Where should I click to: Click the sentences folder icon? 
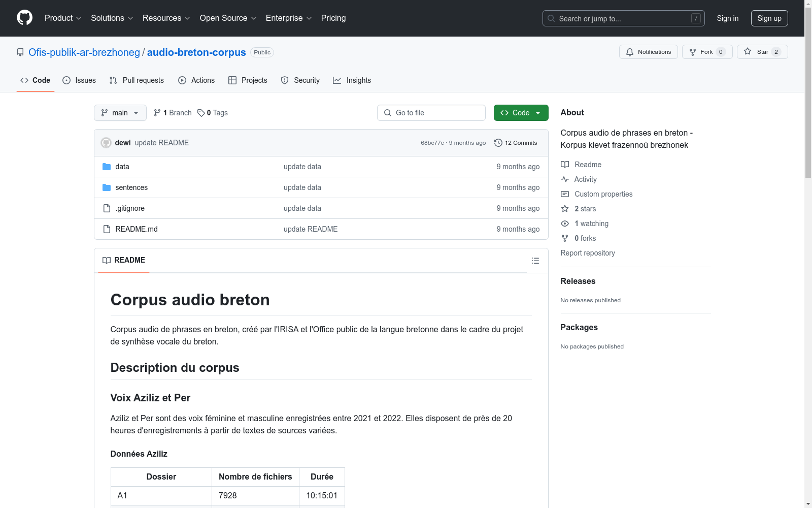pyautogui.click(x=107, y=187)
